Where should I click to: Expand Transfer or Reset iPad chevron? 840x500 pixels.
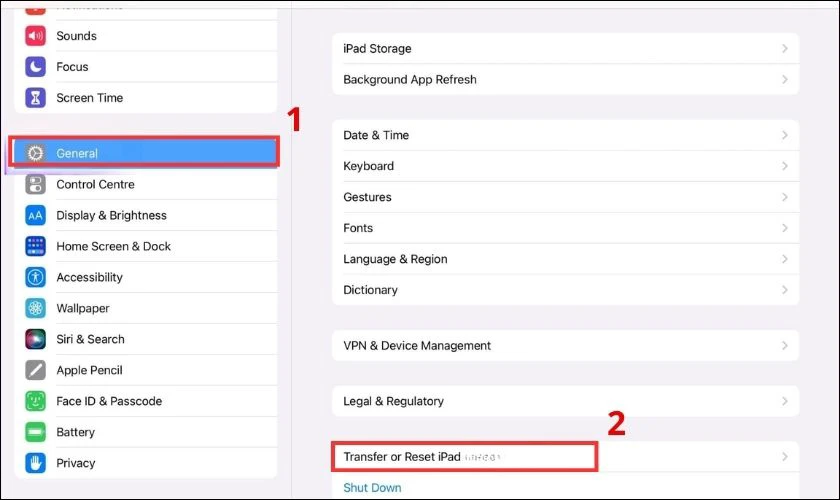click(x=785, y=457)
